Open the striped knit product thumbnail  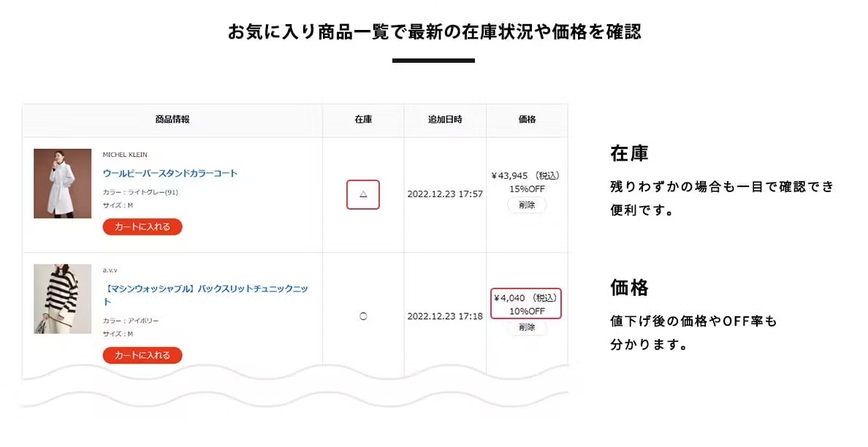[x=62, y=299]
